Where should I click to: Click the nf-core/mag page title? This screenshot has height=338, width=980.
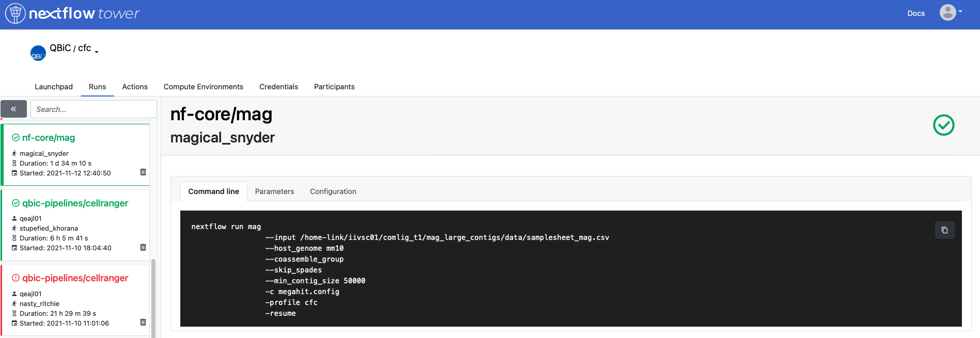click(x=221, y=114)
